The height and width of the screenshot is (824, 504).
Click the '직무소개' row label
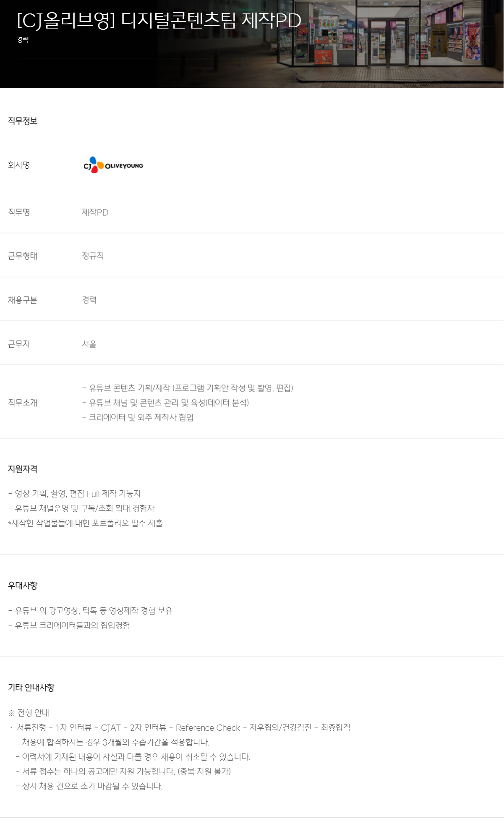coord(23,403)
